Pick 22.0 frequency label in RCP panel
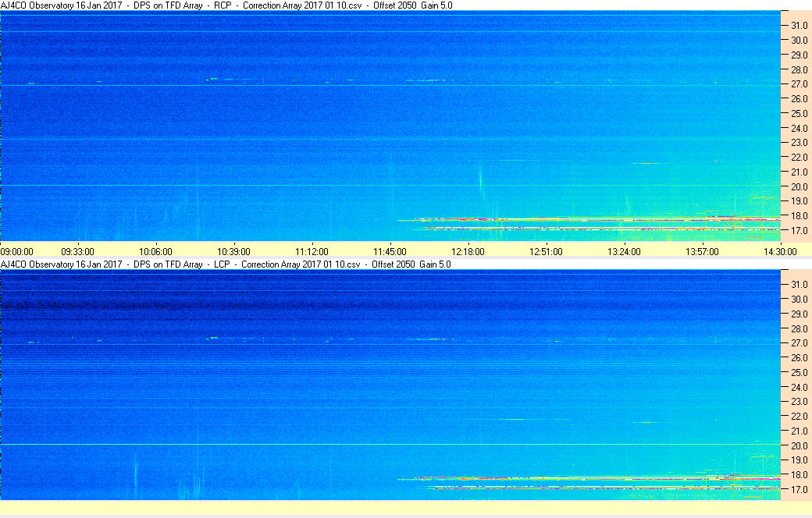This screenshot has width=812, height=518. pos(799,158)
